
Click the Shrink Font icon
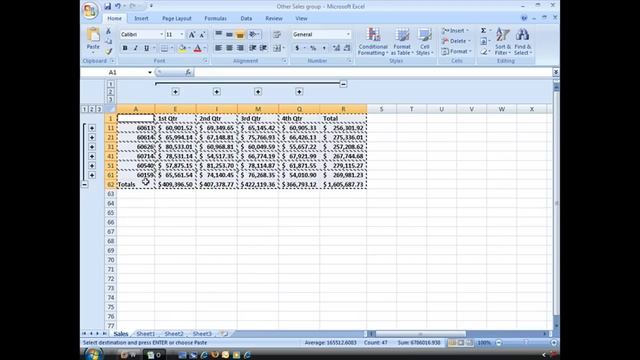pyautogui.click(x=202, y=35)
